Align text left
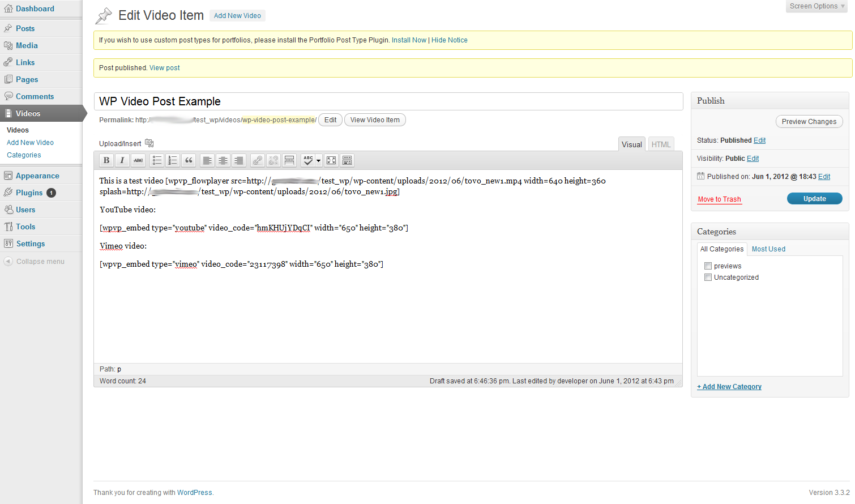The width and height of the screenshot is (855, 504). (207, 160)
